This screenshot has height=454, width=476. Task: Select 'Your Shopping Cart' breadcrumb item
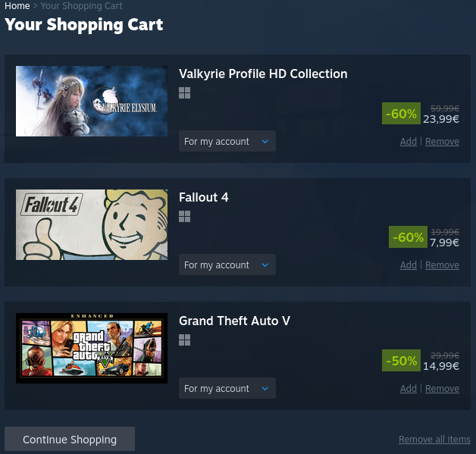(x=81, y=6)
